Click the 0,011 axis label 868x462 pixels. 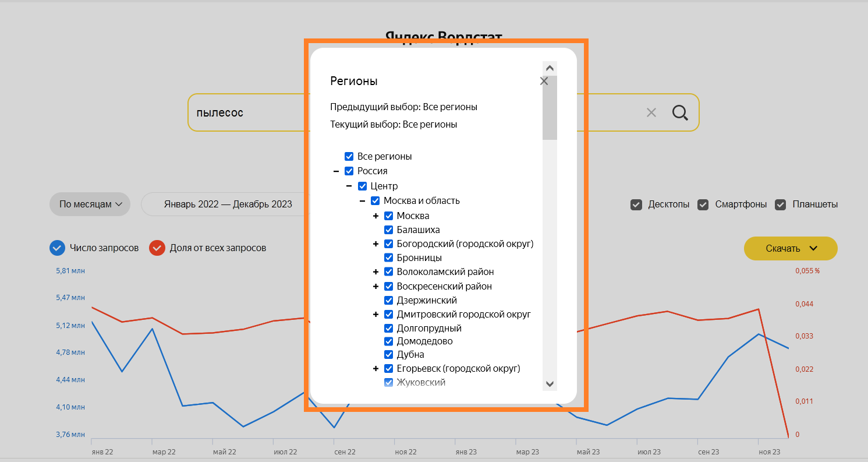[x=805, y=401]
